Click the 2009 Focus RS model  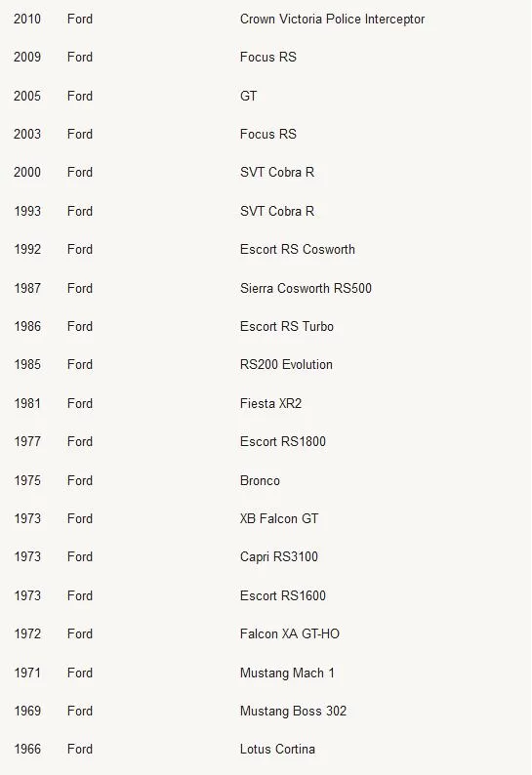[x=268, y=57]
